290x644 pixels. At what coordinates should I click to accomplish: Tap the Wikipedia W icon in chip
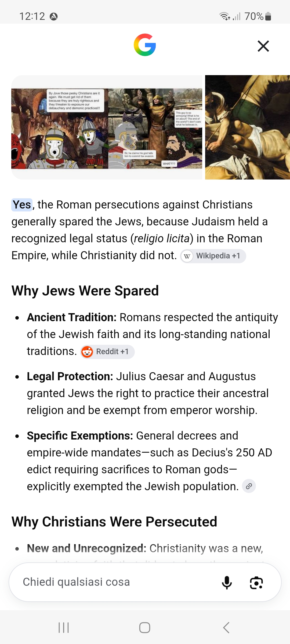187,256
